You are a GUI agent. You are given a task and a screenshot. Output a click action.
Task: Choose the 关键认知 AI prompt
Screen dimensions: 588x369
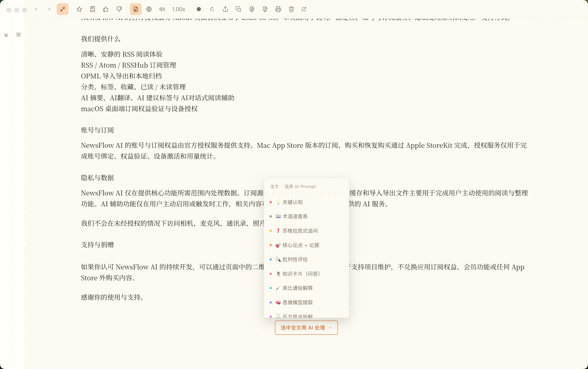pos(306,202)
